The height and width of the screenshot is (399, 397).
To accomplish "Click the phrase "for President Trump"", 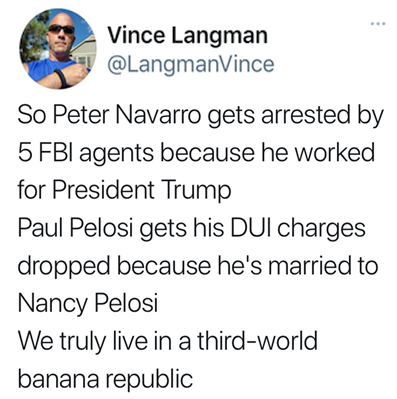I will (124, 191).
